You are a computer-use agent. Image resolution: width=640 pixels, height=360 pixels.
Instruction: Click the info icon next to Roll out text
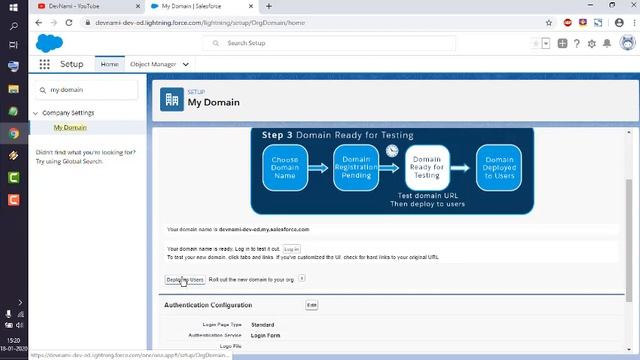click(x=302, y=278)
